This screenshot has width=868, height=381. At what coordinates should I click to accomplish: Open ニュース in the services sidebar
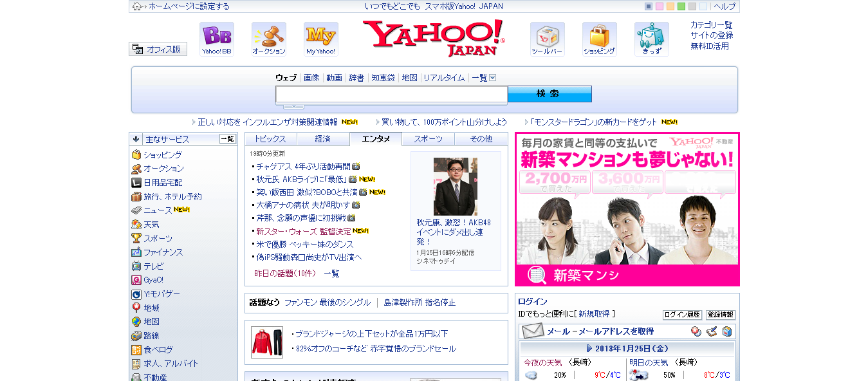pos(158,210)
